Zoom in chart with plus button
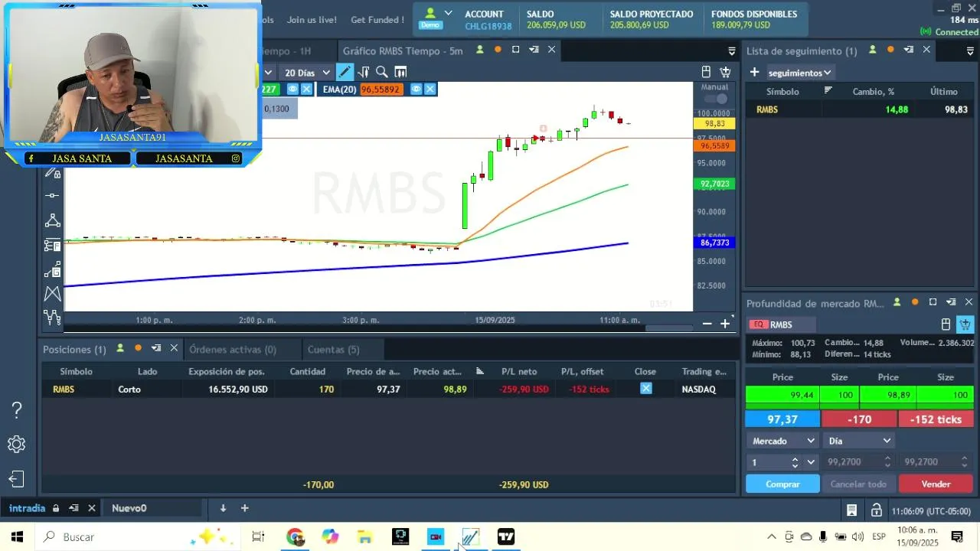980x551 pixels. click(725, 324)
